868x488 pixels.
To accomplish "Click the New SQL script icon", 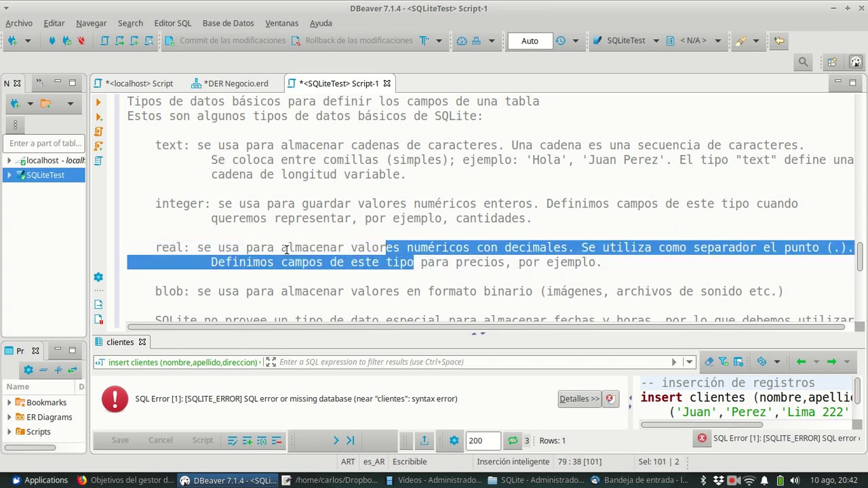I will pos(134,41).
